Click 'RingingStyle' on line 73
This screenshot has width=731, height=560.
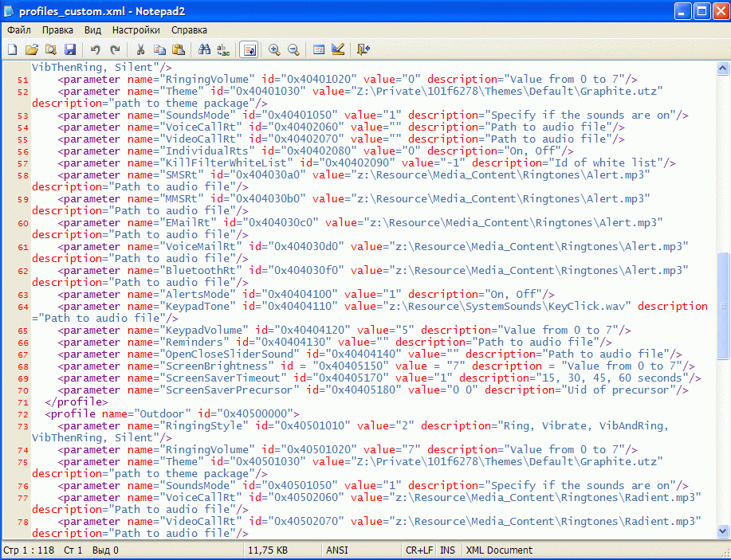(x=204, y=426)
